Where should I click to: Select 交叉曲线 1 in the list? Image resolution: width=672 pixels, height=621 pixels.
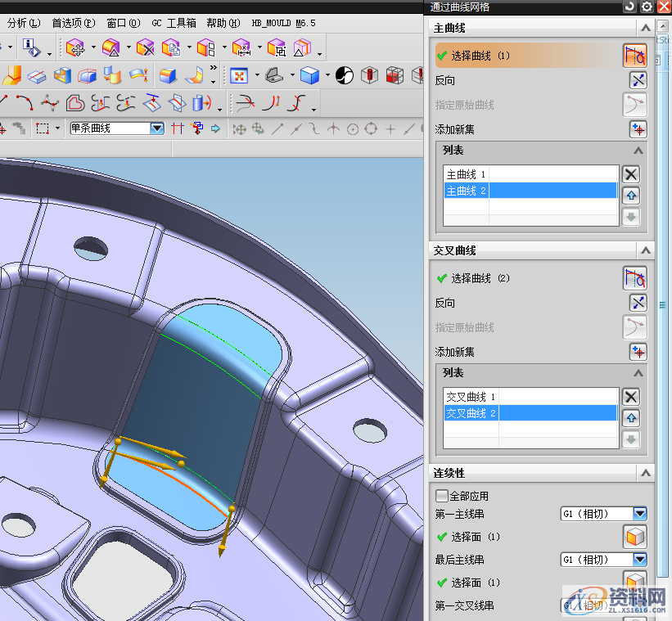[x=471, y=397]
